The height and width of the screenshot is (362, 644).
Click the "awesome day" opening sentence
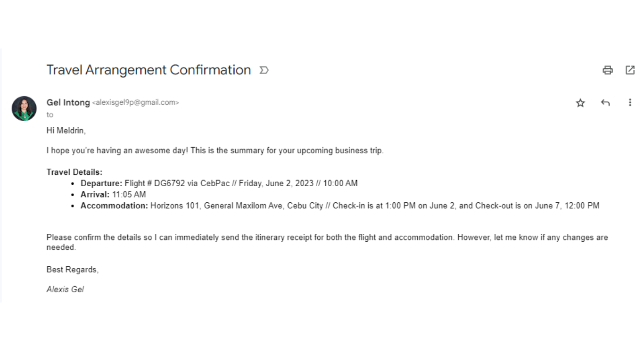[215, 151]
